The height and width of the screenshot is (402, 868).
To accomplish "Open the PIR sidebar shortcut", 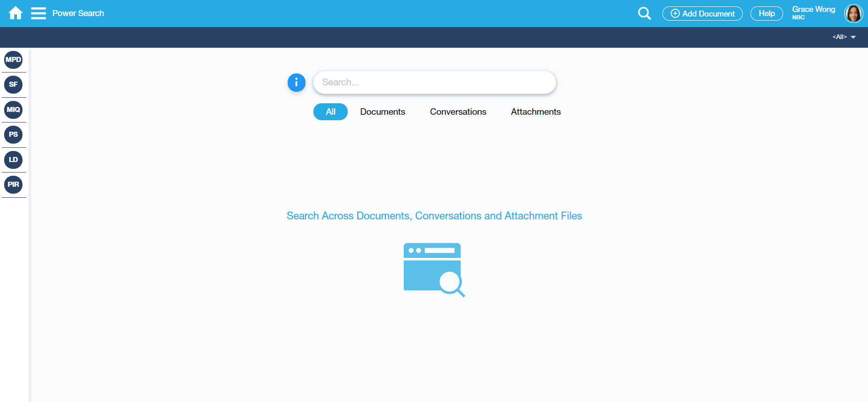I will coord(13,184).
